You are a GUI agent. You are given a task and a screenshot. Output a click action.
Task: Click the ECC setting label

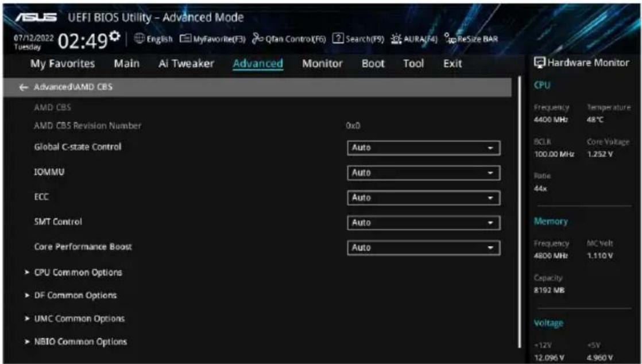(x=41, y=197)
